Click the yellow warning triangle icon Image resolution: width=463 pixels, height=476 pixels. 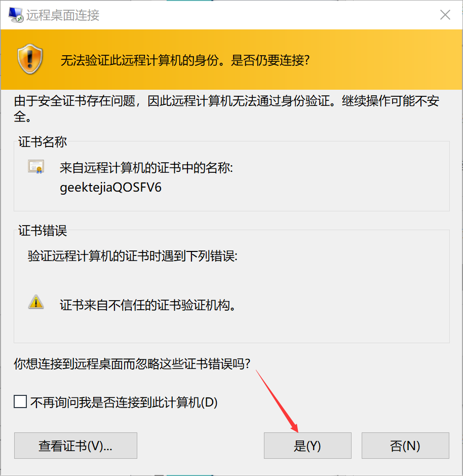click(36, 302)
